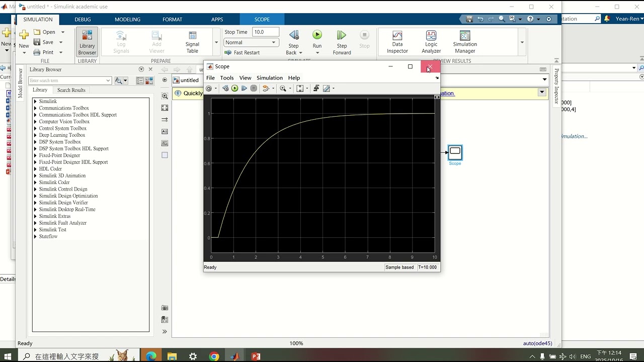Click the Open button in the toolstrip
This screenshot has width=644, height=362.
(44, 32)
